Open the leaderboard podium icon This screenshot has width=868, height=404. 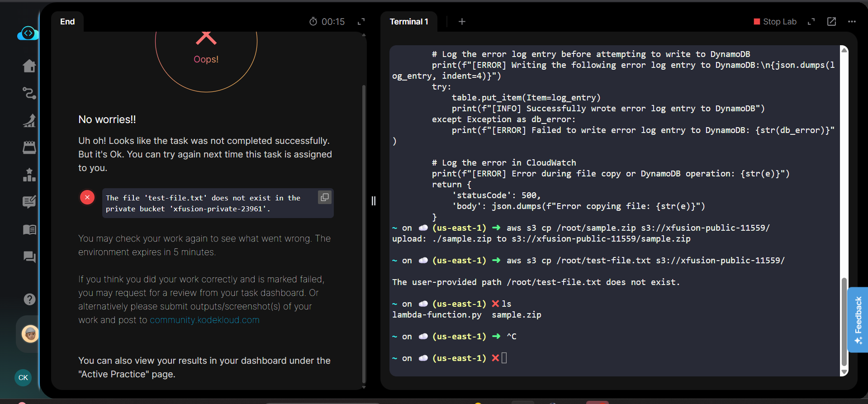[x=29, y=175]
